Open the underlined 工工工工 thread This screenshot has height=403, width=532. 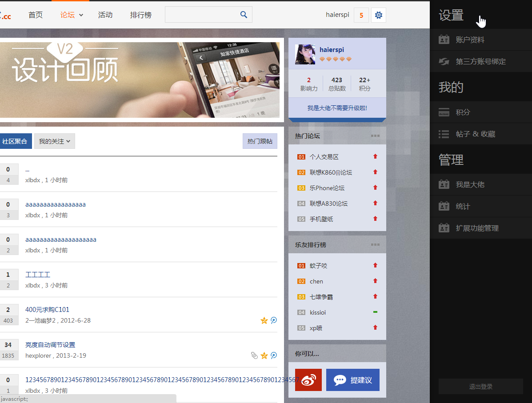38,275
